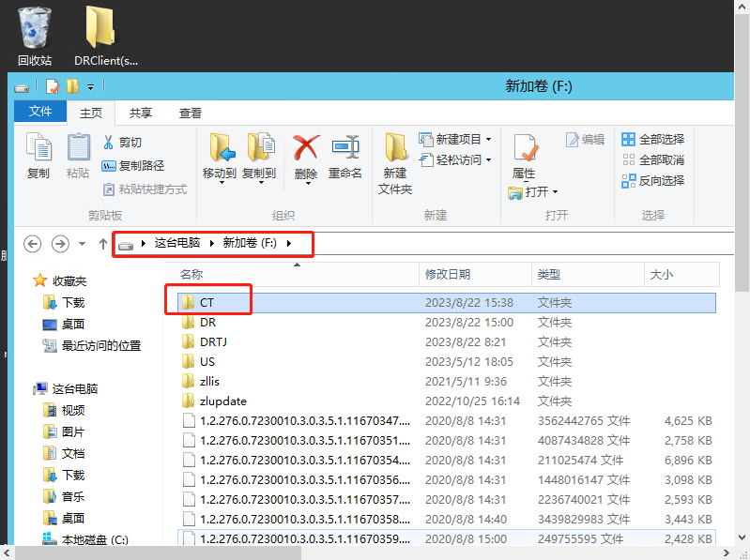Go up one folder level

click(102, 244)
